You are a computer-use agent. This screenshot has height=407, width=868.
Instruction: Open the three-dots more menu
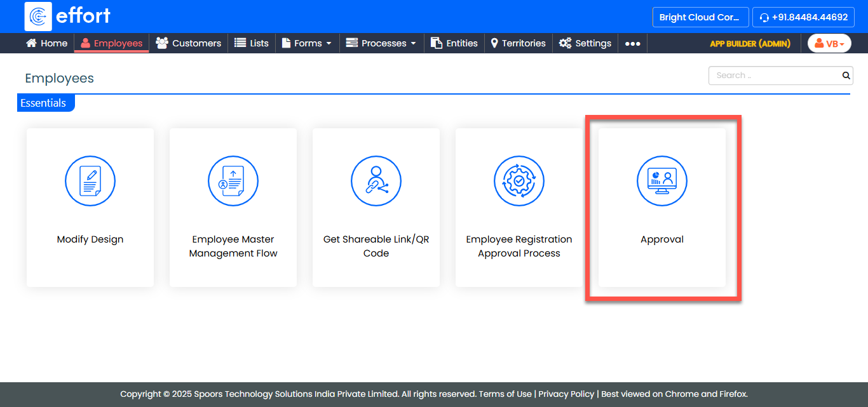[632, 43]
